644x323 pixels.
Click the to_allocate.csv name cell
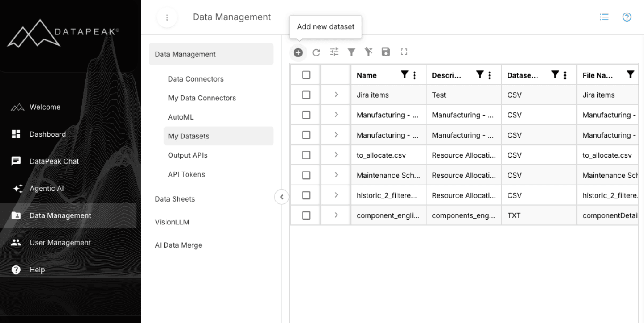point(388,155)
